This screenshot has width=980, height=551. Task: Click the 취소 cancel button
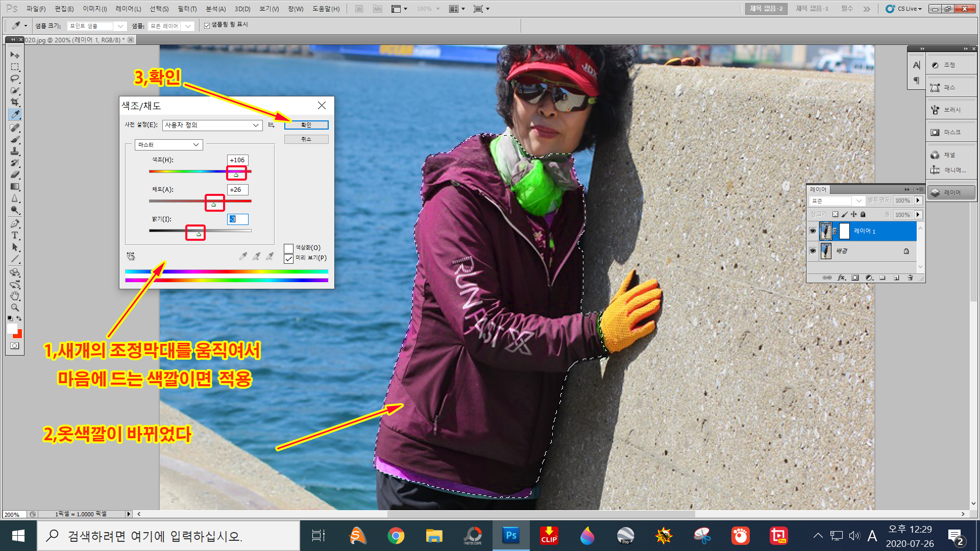(306, 139)
